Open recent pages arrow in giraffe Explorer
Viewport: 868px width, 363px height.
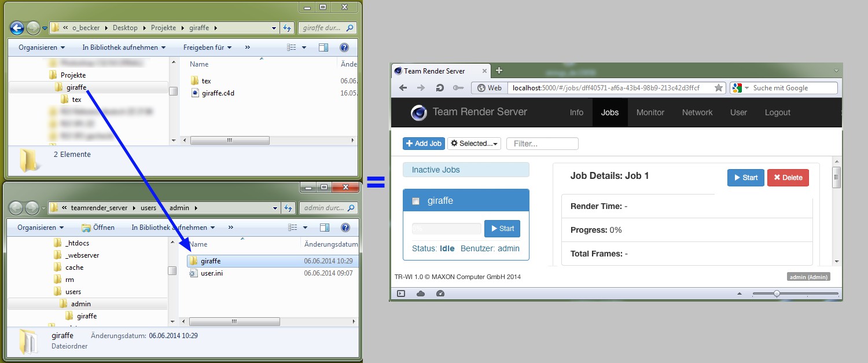[45, 28]
